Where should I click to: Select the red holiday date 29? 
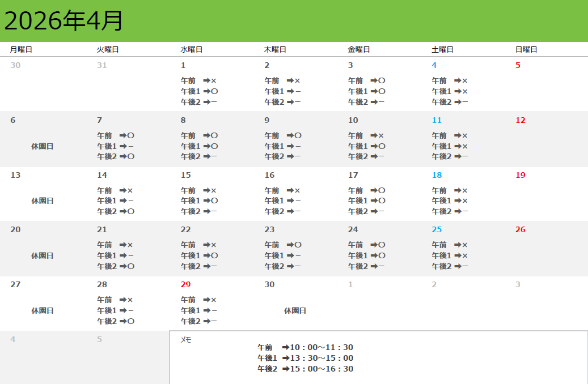pos(186,284)
